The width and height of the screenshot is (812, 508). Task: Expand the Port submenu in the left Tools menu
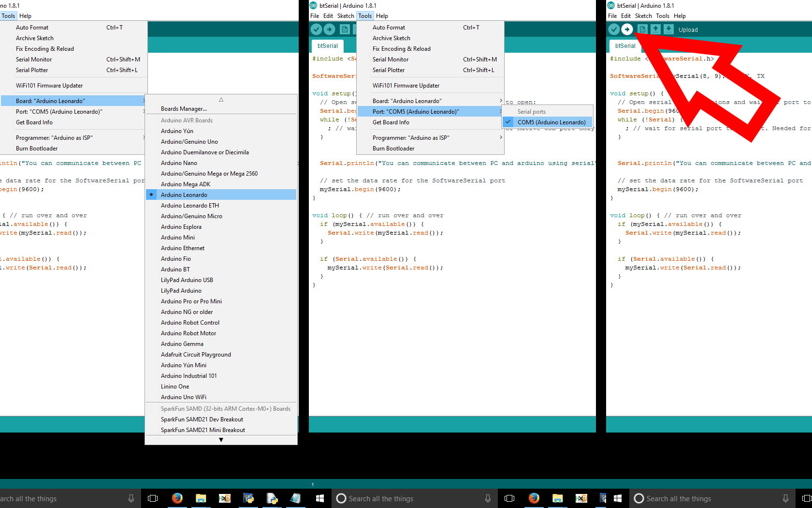coord(73,111)
